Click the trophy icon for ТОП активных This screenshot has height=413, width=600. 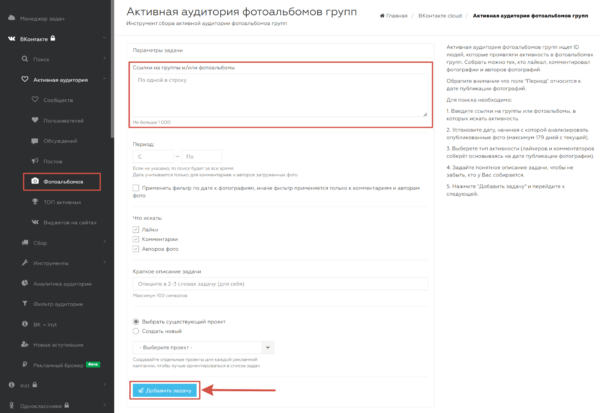35,202
